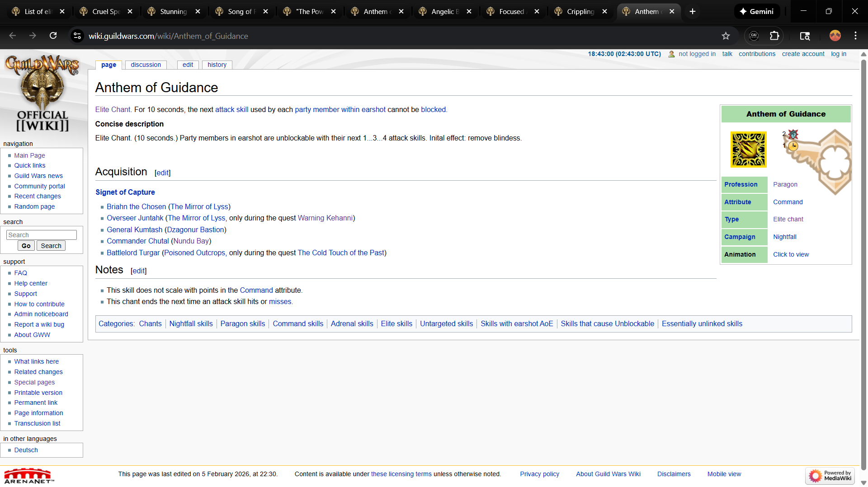Open the Paragon skills category

coord(243,323)
